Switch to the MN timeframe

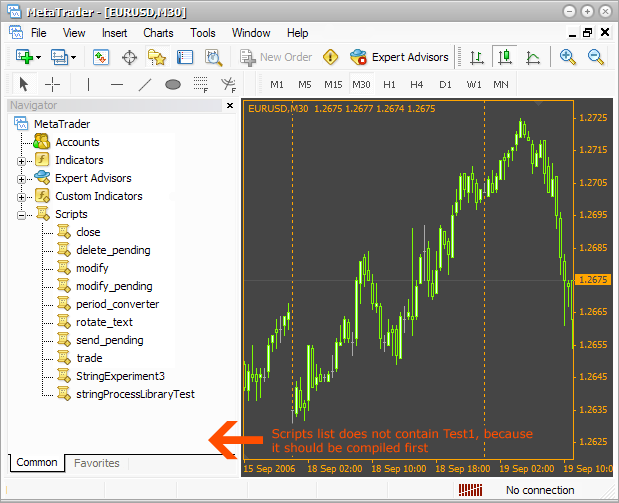[x=501, y=84]
